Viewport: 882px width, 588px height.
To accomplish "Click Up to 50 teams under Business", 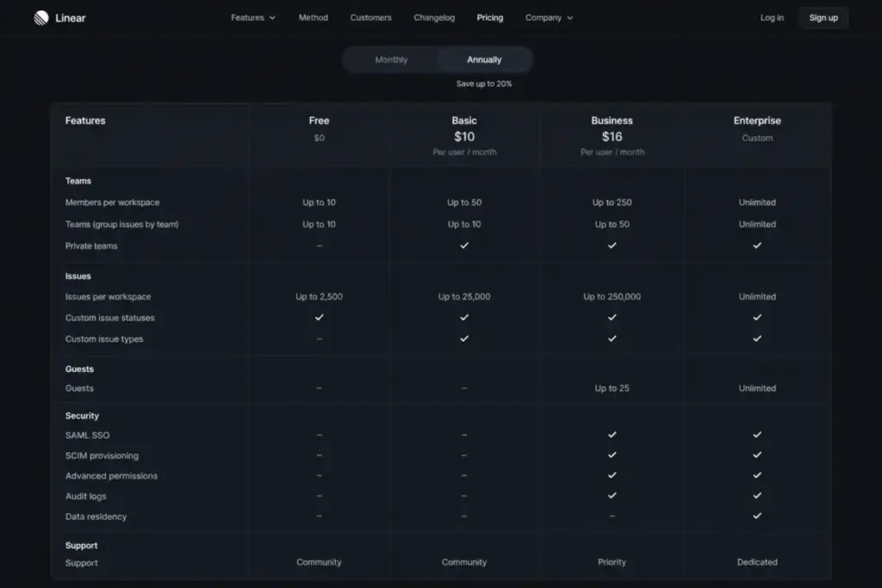I will [x=612, y=225].
